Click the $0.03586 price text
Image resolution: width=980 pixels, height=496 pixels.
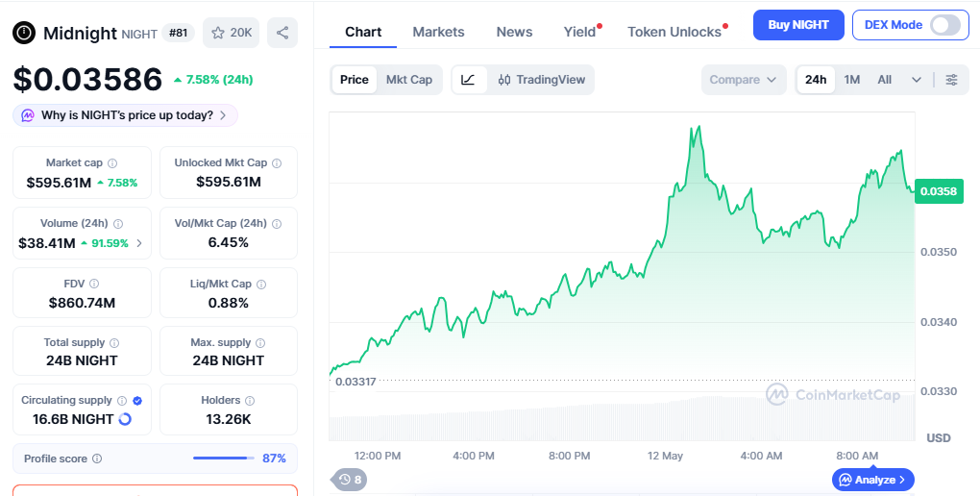tap(87, 80)
